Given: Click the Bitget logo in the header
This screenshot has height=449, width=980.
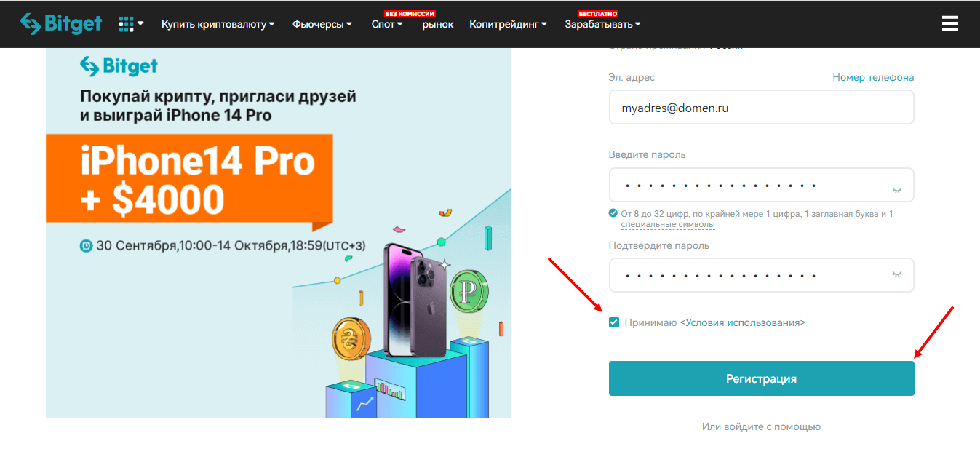Looking at the screenshot, I should [x=61, y=24].
